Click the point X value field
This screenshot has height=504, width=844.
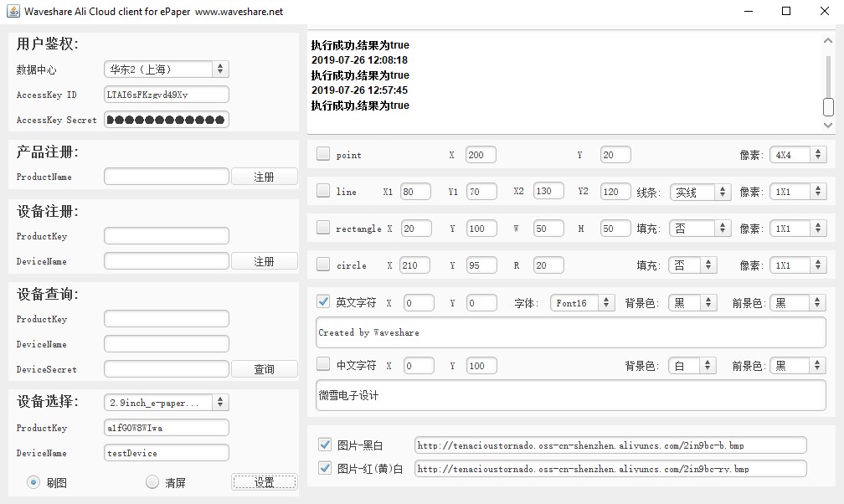pyautogui.click(x=481, y=155)
